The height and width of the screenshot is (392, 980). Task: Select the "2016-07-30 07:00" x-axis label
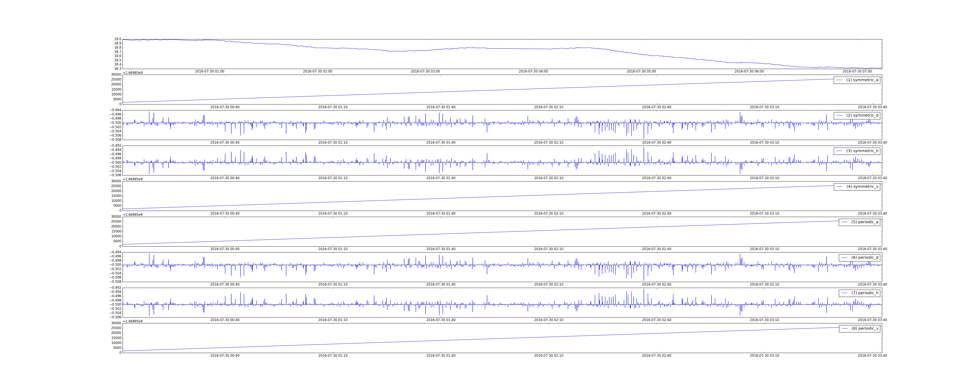pos(857,72)
